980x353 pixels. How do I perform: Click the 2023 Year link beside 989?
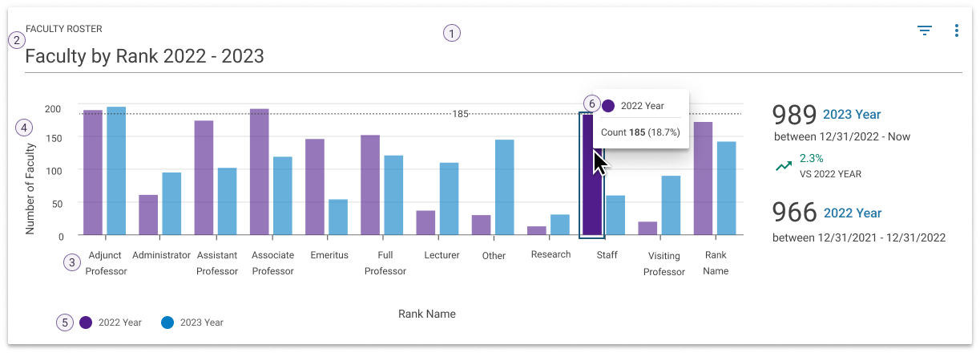pos(852,115)
